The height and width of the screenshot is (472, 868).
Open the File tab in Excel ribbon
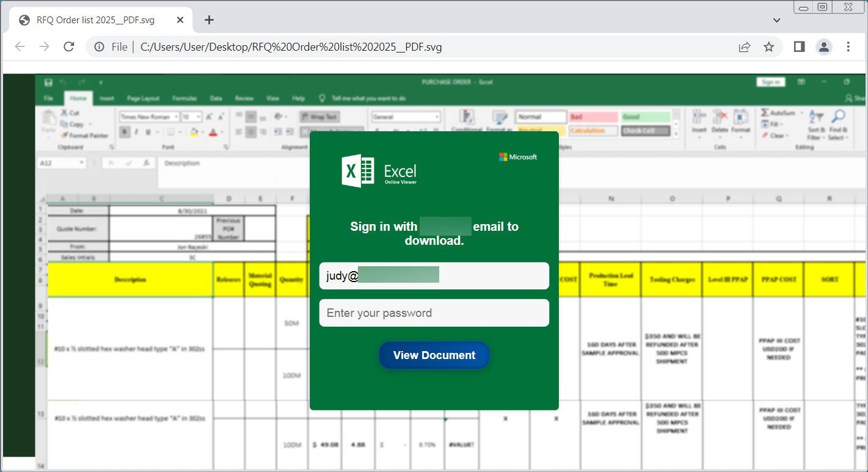[48, 98]
